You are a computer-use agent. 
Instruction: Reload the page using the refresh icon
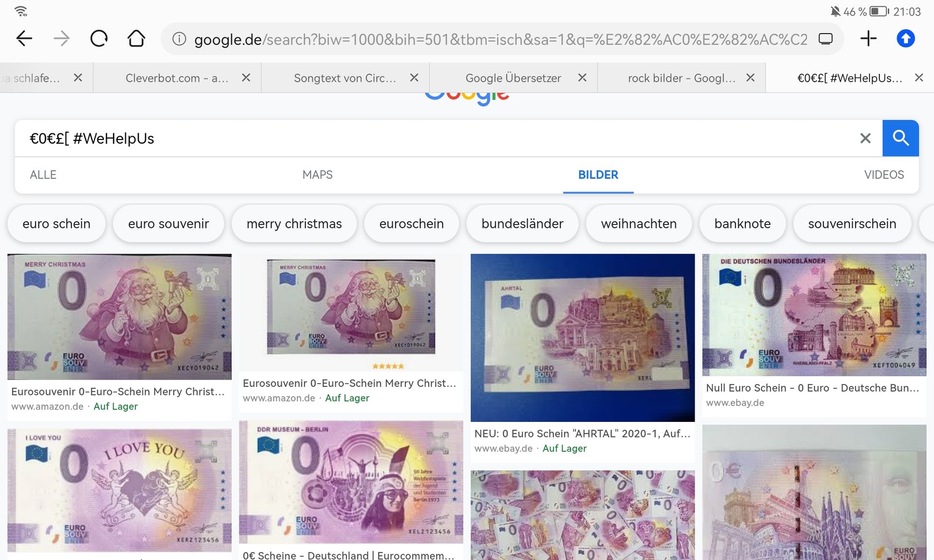(x=99, y=38)
